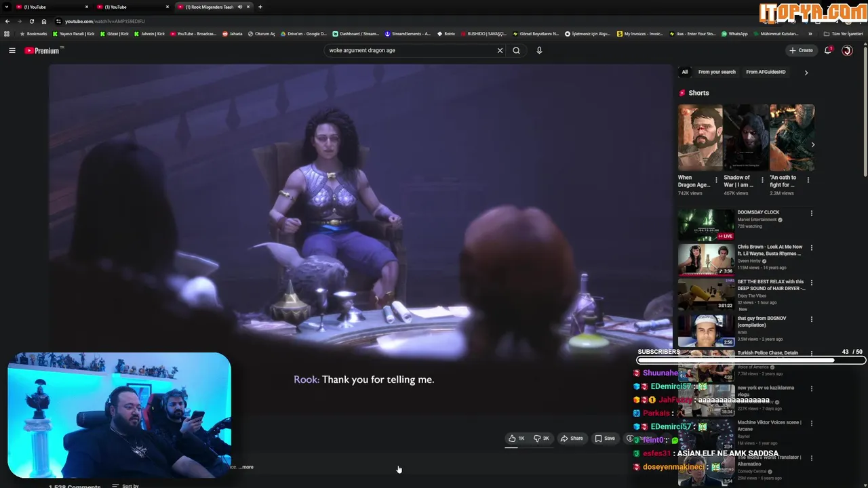The width and height of the screenshot is (868, 488).
Task: Click the Create button
Action: [x=801, y=50]
